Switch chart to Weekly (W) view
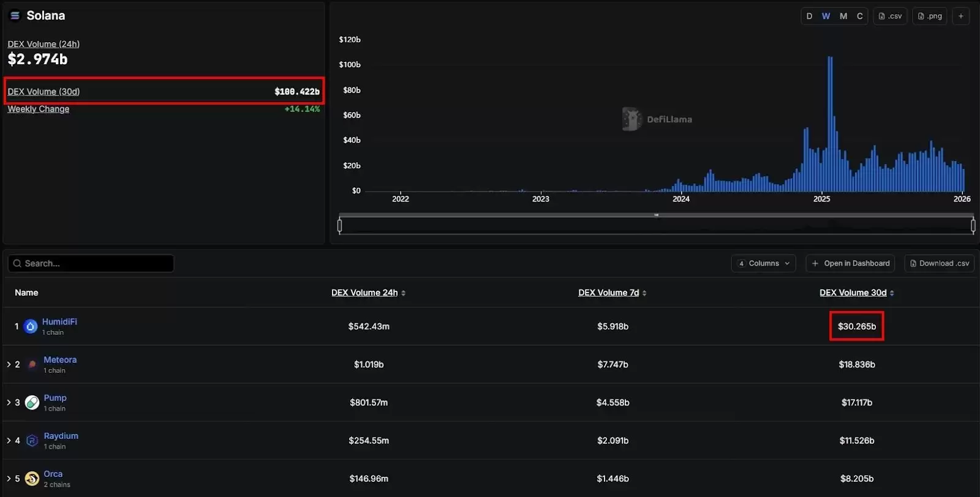The image size is (980, 497). tap(826, 16)
